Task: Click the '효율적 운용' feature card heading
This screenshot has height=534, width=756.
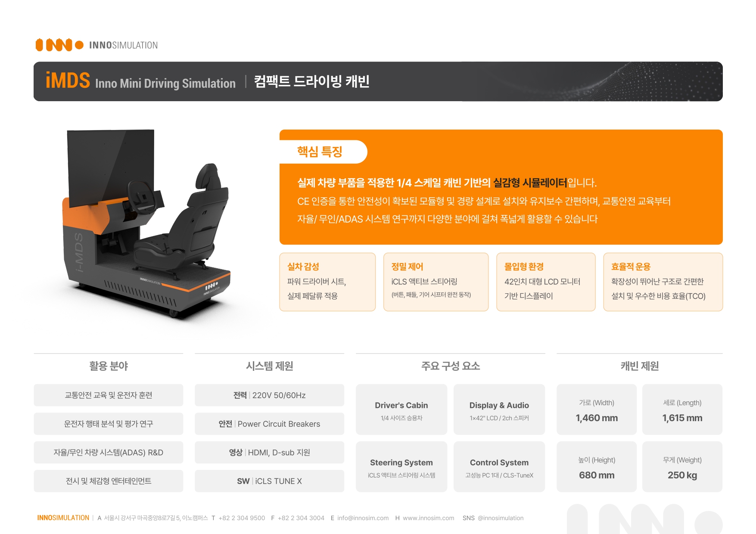Action: (631, 267)
